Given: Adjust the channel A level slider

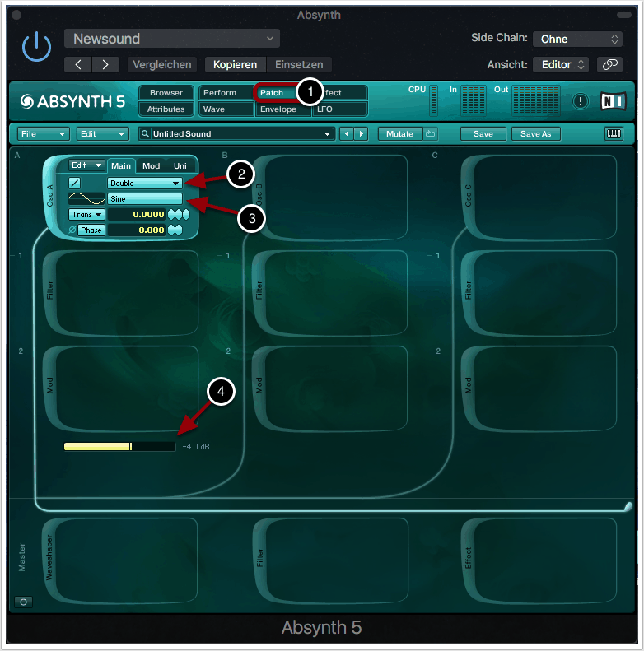Looking at the screenshot, I should coord(119,447).
